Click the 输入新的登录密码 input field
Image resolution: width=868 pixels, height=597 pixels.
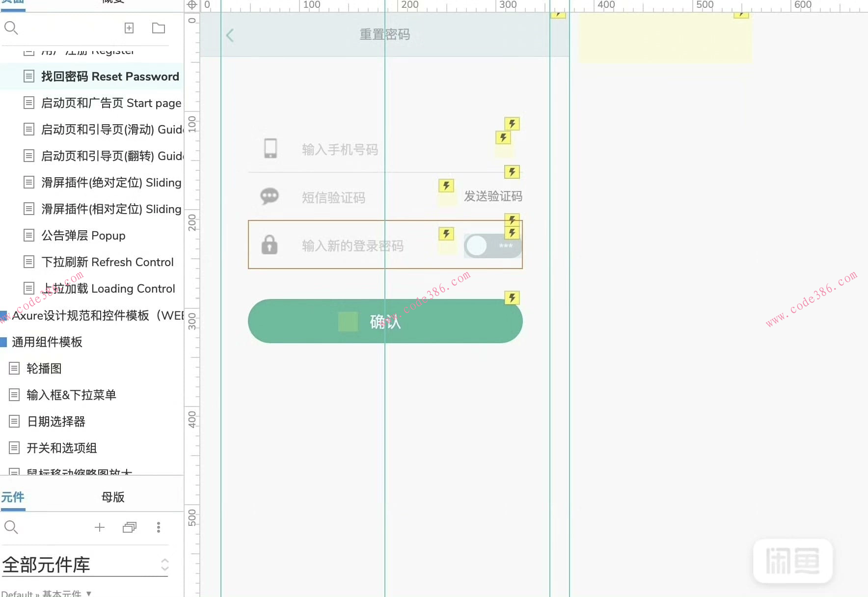[x=352, y=245]
